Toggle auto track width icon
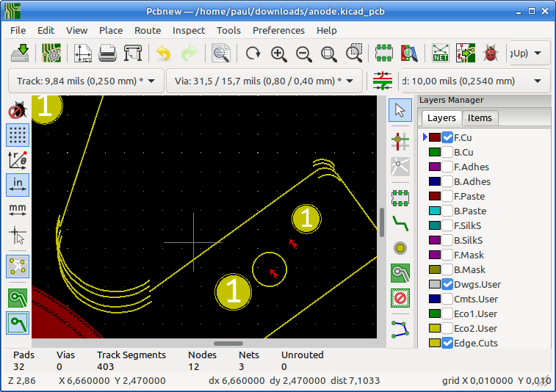The width and height of the screenshot is (556, 392). [383, 81]
